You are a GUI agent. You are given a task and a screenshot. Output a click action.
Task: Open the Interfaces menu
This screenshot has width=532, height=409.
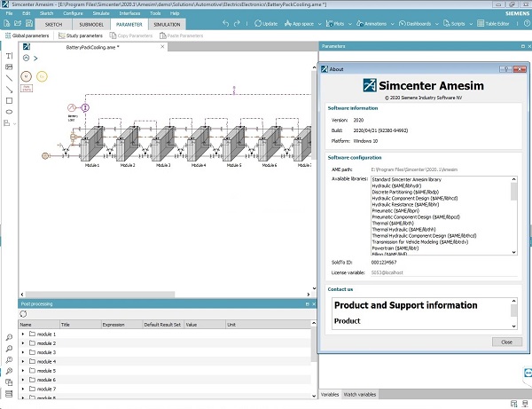pyautogui.click(x=129, y=14)
